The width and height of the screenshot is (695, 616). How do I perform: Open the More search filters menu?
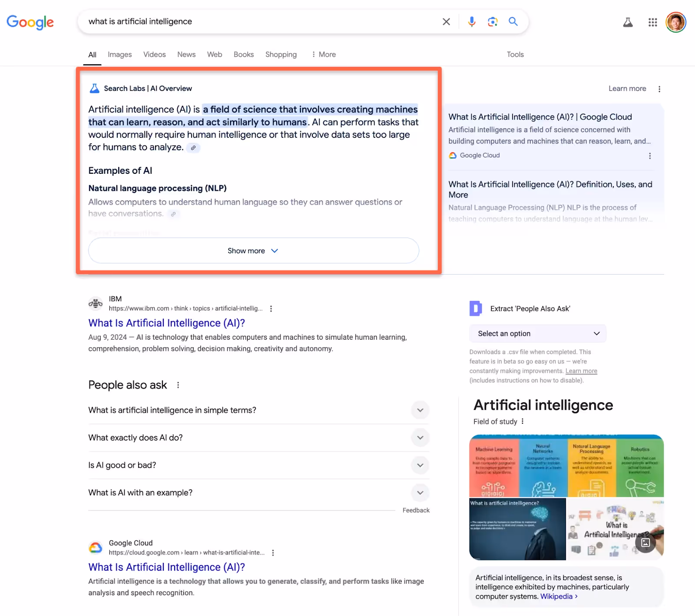point(324,54)
